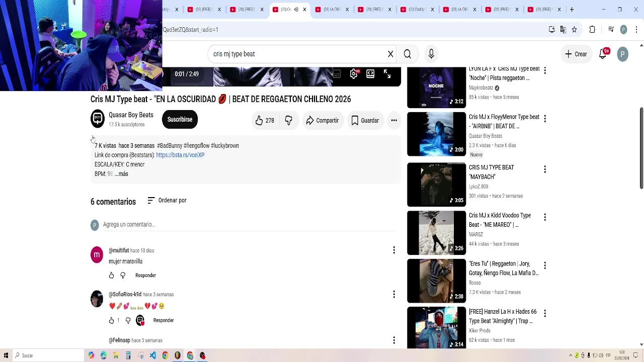
Task: Switch to the 'Daddy' browser tab
Action: pos(416,10)
